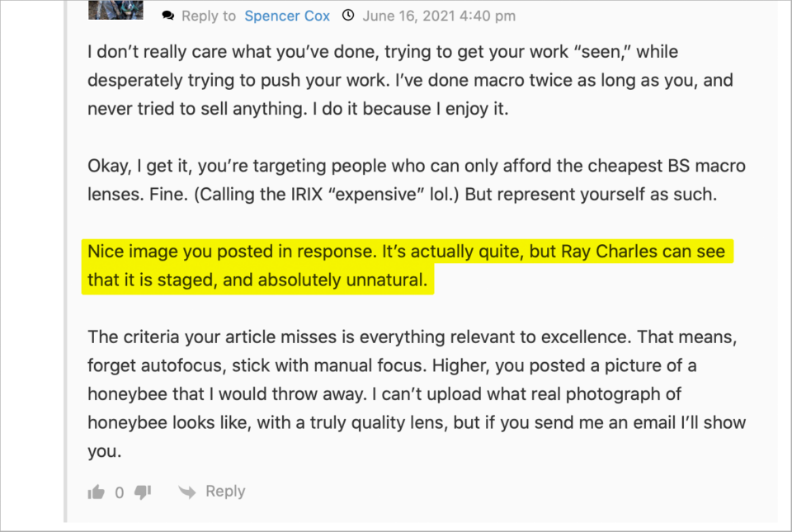Screen dimensions: 792x532
Task: Click the June 16, 2021 4:40 pm timestamp
Action: pos(439,16)
